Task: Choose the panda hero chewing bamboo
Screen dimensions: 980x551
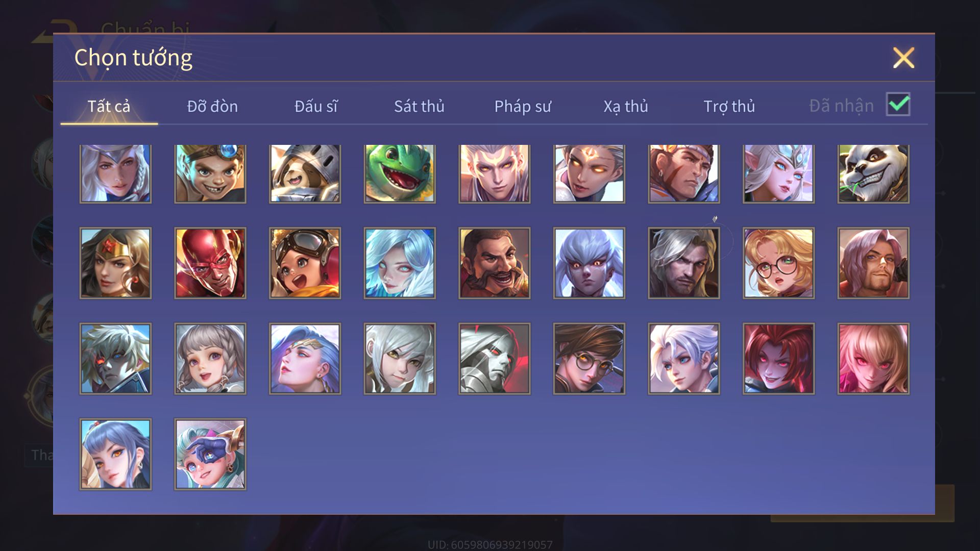Action: pos(873,173)
